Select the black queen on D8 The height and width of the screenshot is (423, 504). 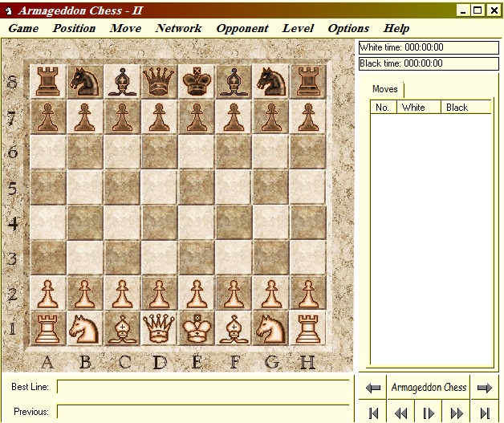(x=160, y=82)
